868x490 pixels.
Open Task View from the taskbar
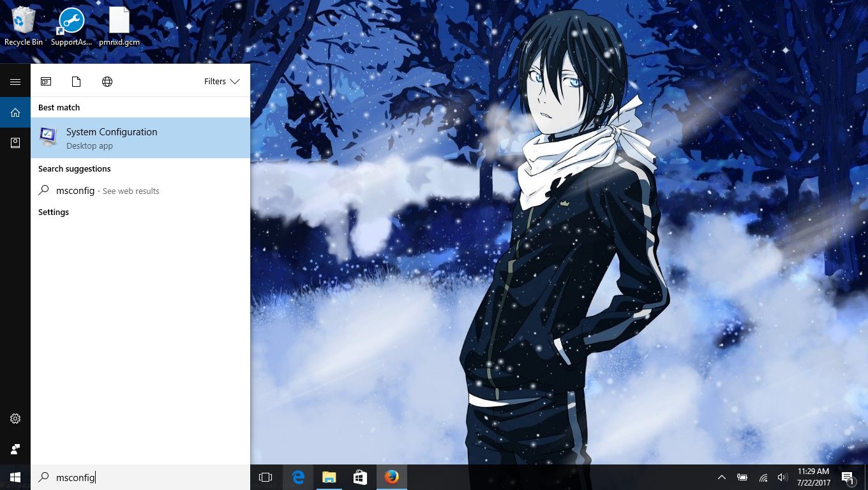[x=266, y=477]
